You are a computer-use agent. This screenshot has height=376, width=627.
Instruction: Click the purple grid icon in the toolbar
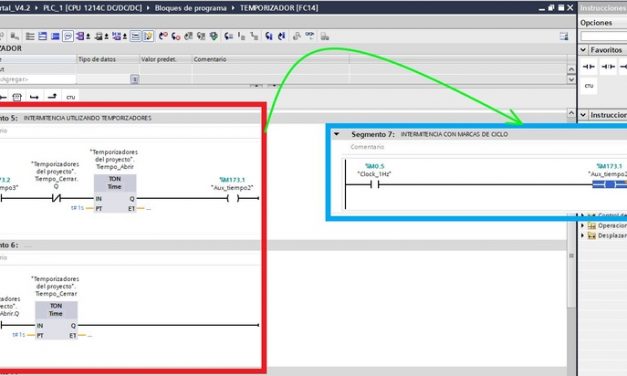point(116,36)
